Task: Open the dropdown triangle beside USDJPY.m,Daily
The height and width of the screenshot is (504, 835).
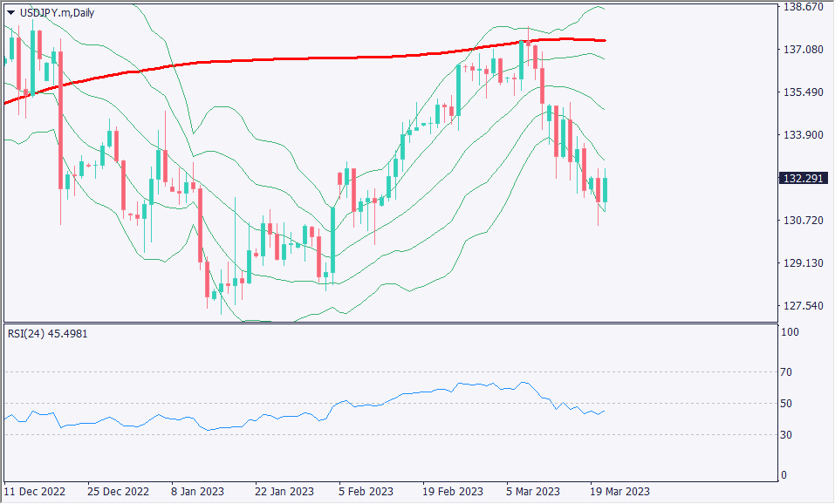Action: (10, 11)
